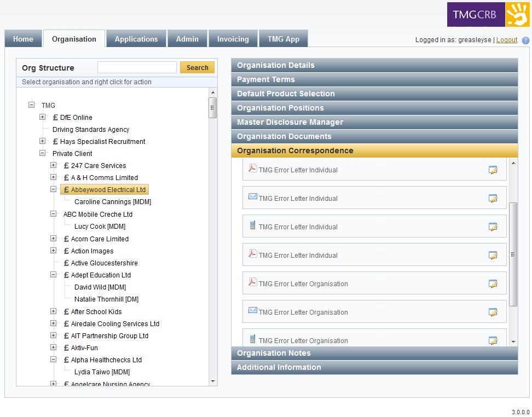Expand the 247 Care Services node
The width and height of the screenshot is (532, 417).
click(53, 165)
